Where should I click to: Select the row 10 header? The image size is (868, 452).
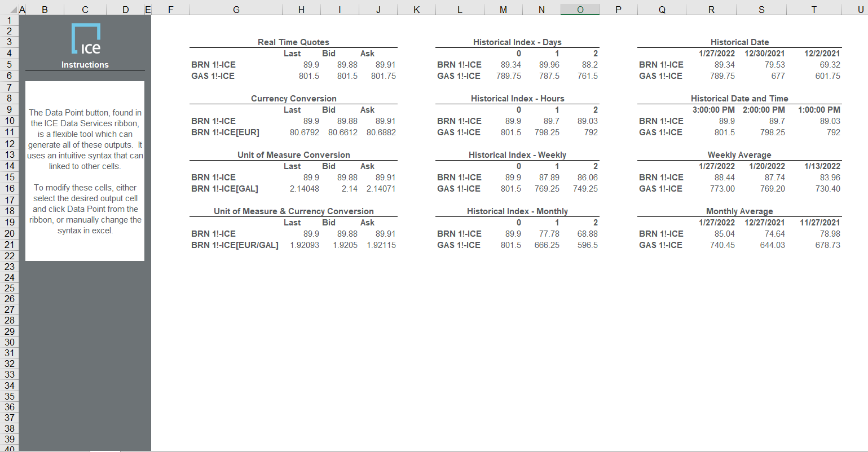[9, 121]
